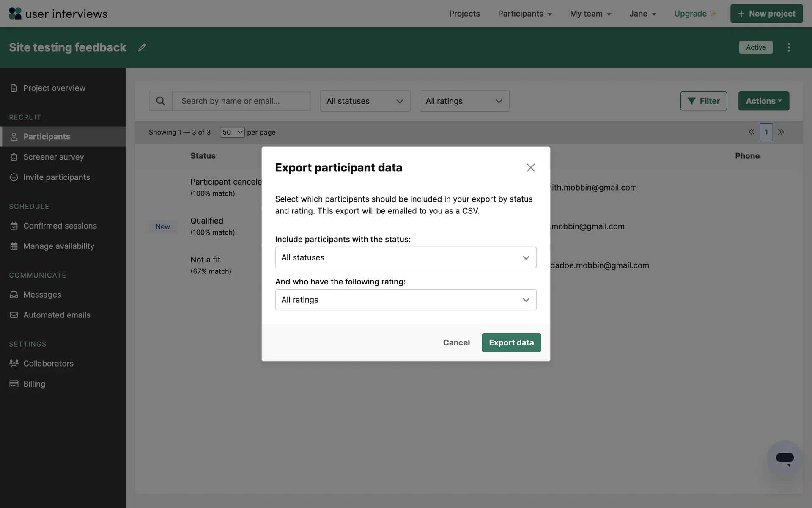Image resolution: width=812 pixels, height=508 pixels.
Task: Expand the status dropdown in the export dialog
Action: click(406, 257)
